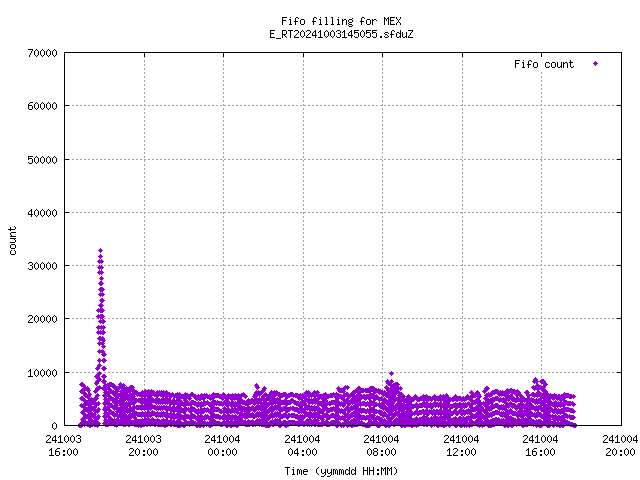Click the x-axis tick label 241004 00:00
The image size is (640, 480).
coord(222,445)
